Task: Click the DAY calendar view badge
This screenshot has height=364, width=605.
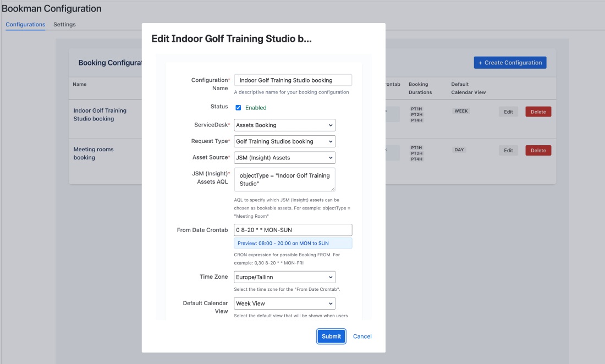Action: coord(458,150)
